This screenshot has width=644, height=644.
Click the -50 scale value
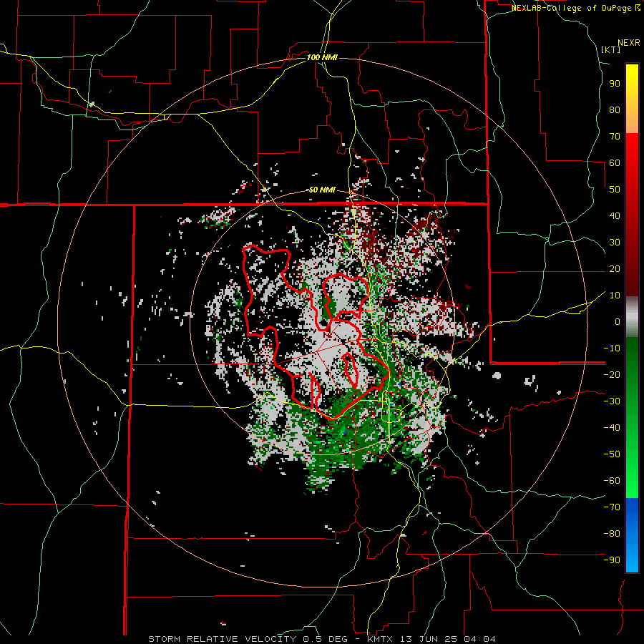point(612,454)
